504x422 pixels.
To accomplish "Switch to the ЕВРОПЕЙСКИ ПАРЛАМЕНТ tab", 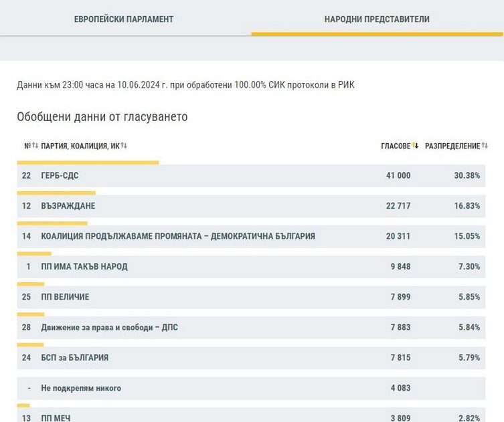I will coord(124,19).
